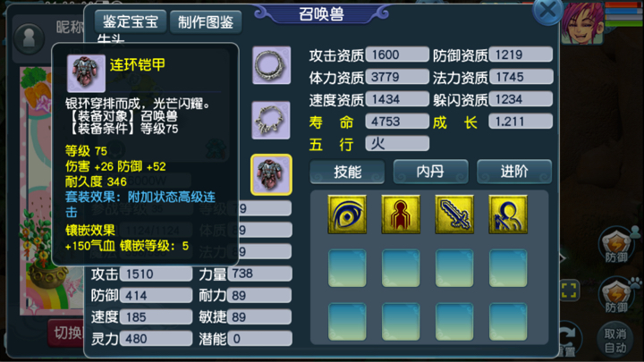Click the red 切换 button
The height and width of the screenshot is (362, 644).
point(66,333)
